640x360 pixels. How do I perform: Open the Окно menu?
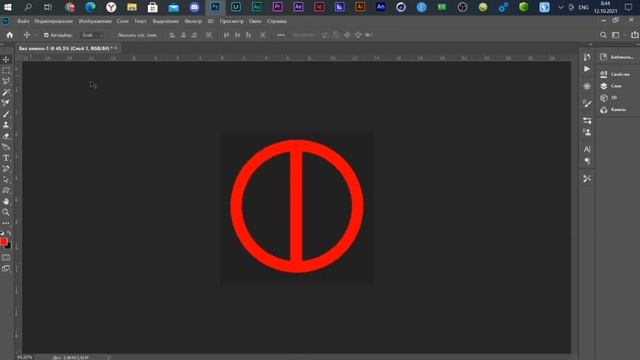click(x=255, y=21)
